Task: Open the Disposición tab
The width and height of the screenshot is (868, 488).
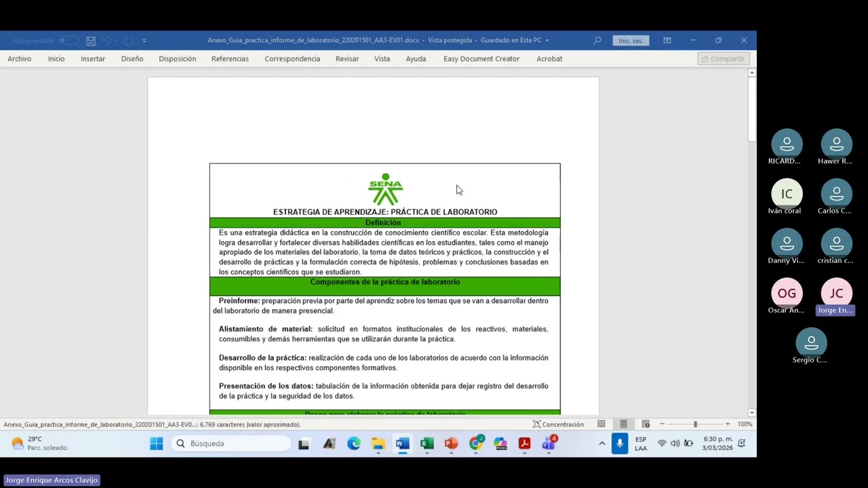Action: 178,59
